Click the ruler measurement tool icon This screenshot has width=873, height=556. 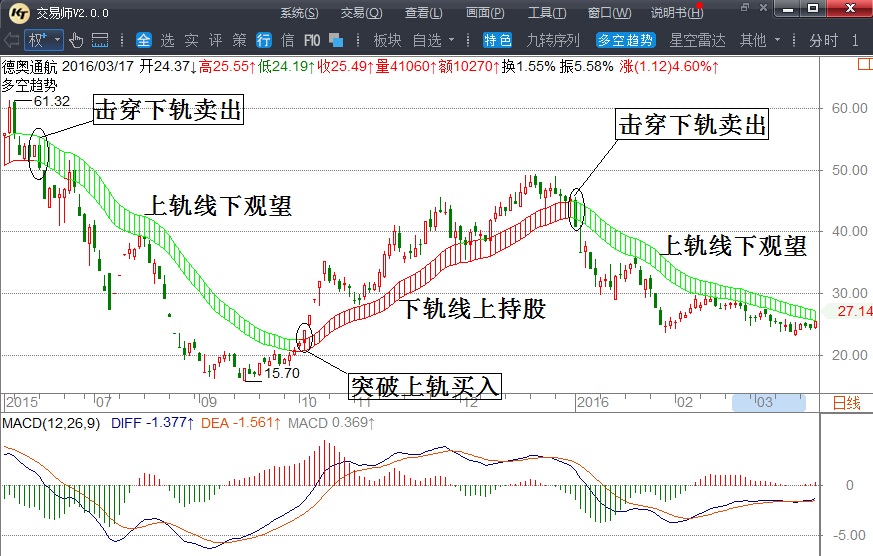(100, 40)
